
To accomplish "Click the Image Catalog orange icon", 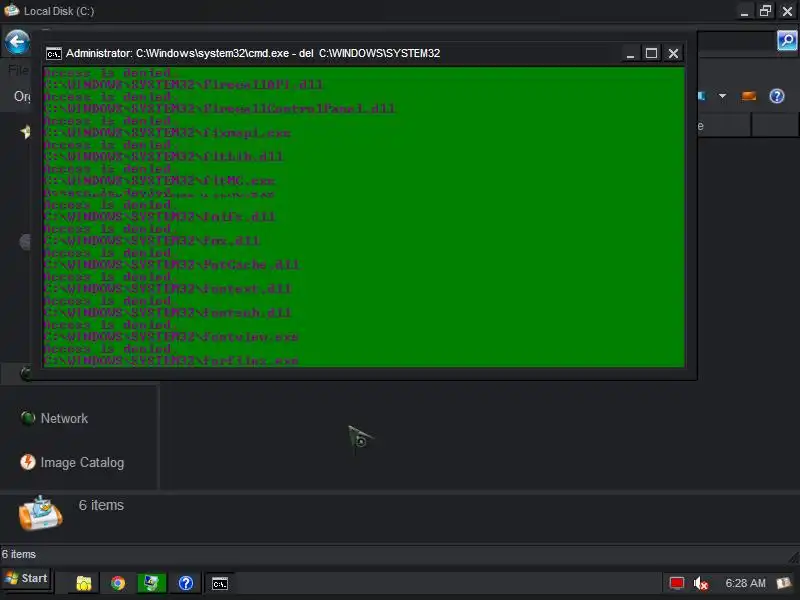I will (28, 462).
